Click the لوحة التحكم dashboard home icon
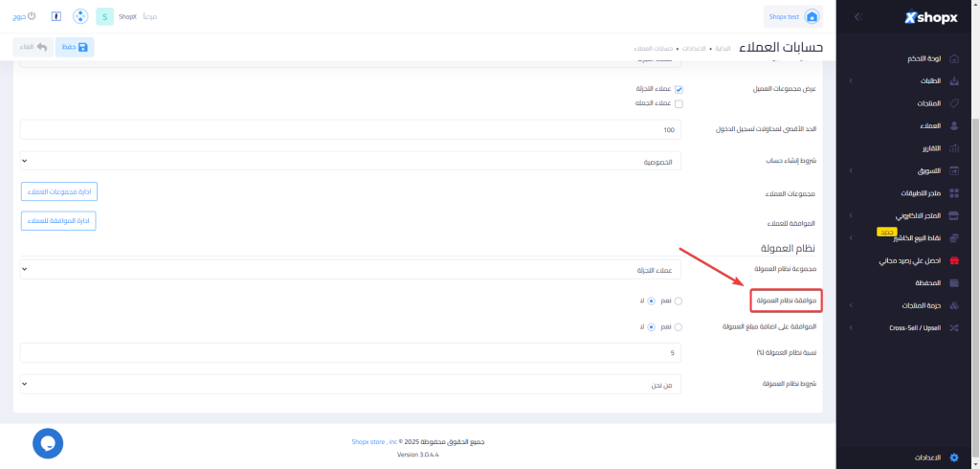Image resolution: width=980 pixels, height=469 pixels. click(953, 58)
